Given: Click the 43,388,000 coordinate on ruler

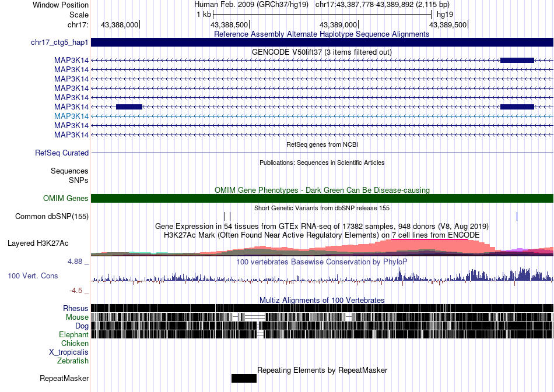Looking at the screenshot, I should point(120,24).
